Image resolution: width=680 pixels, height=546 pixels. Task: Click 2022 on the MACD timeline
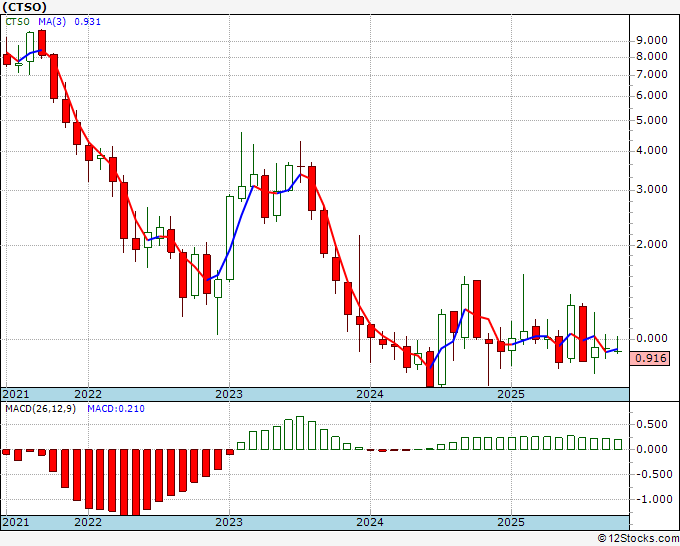point(88,522)
